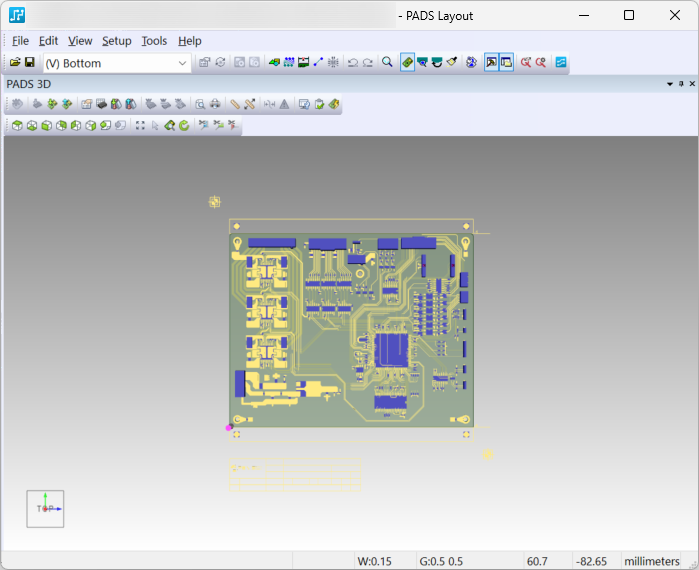Open the PADS 3D panel options arrow

pyautogui.click(x=670, y=84)
